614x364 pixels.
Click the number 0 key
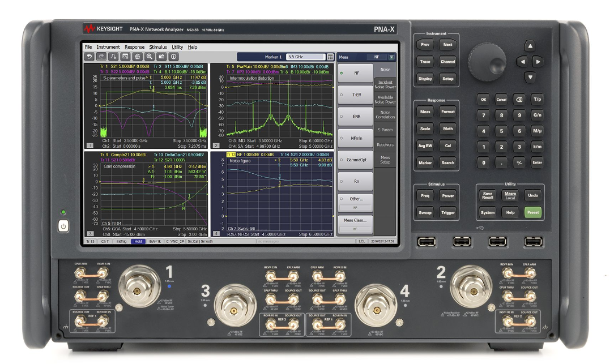click(484, 162)
